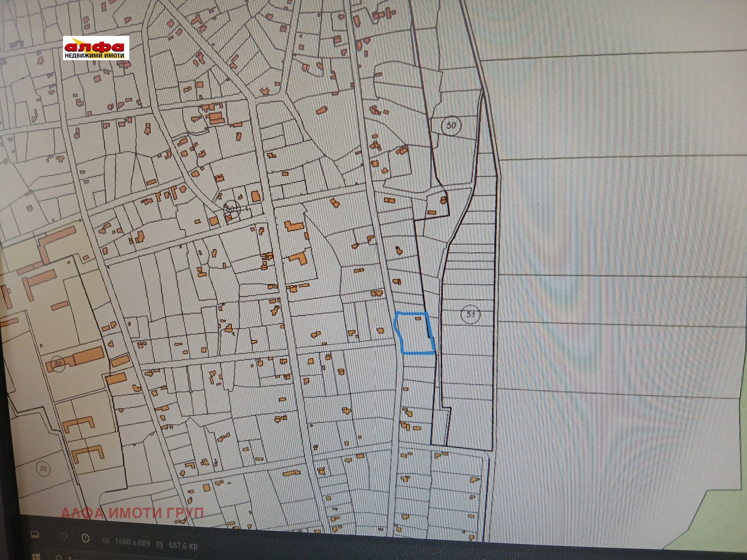Open file info with the circled i icon
The image size is (747, 560).
coord(85,539)
